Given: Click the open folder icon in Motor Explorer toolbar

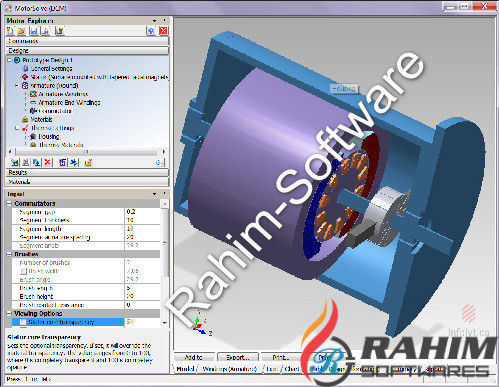Looking at the screenshot, I should 22,31.
